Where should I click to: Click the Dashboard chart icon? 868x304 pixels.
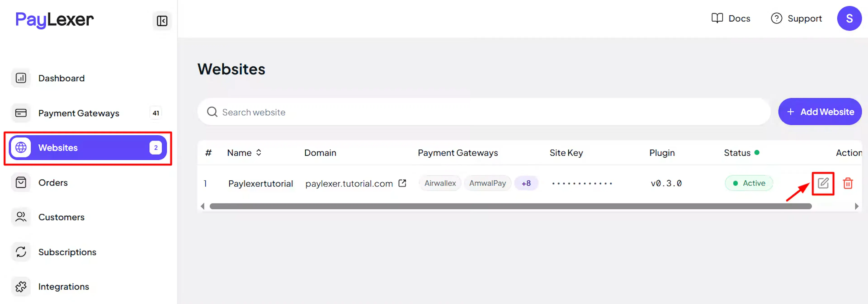point(21,78)
